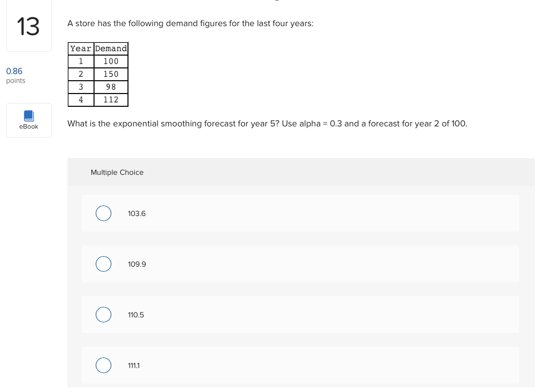
Task: Click the Year column header in the table
Action: pos(81,49)
